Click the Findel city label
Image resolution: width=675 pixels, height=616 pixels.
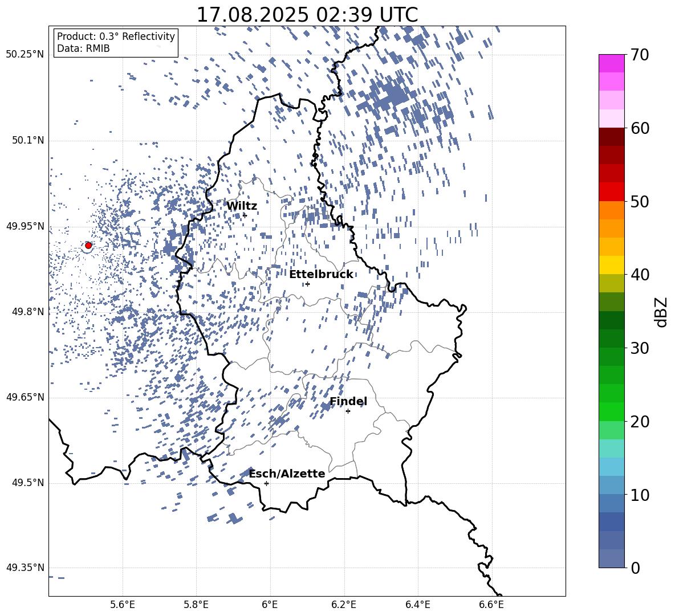[x=348, y=401]
